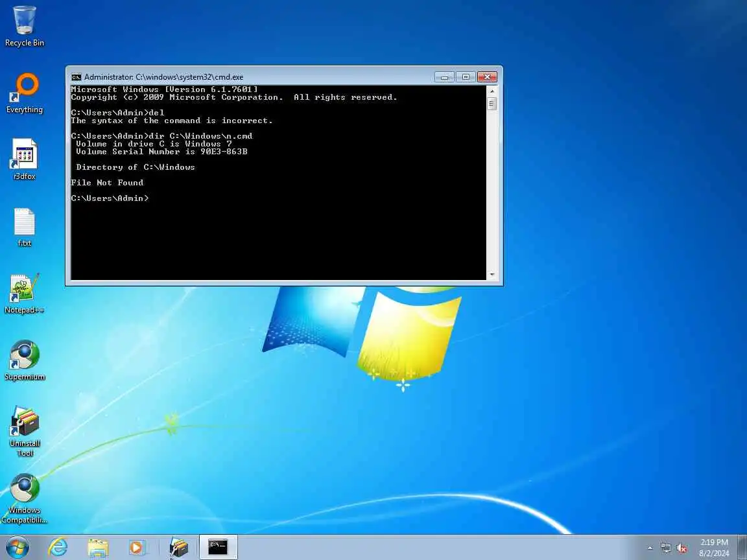Select the Notepad++ desktop shortcut

pyautogui.click(x=24, y=294)
